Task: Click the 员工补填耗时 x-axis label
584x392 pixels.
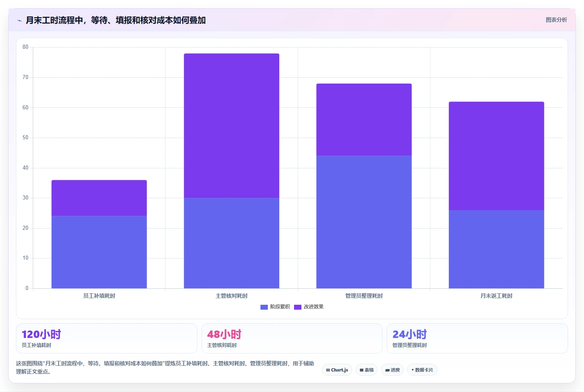Action: (99, 296)
